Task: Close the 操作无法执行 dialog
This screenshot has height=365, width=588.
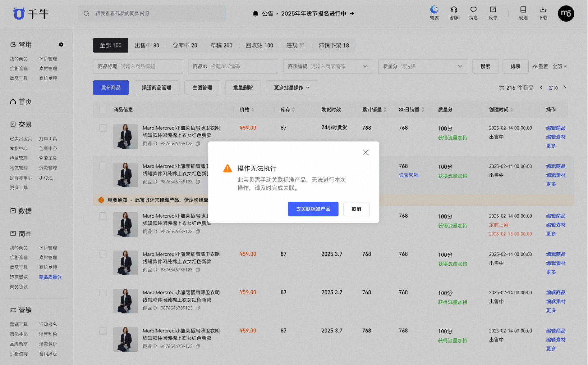Action: click(x=366, y=152)
